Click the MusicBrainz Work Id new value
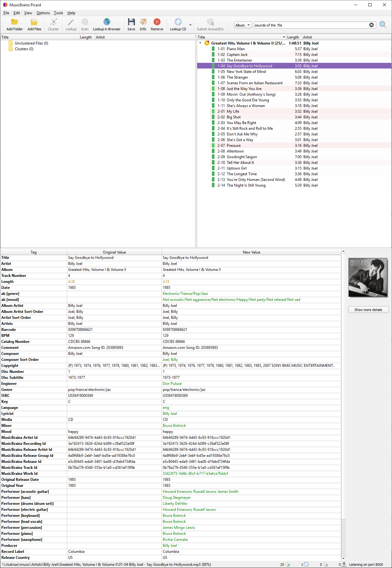Viewport: 392px width, 568px height. 195,474
